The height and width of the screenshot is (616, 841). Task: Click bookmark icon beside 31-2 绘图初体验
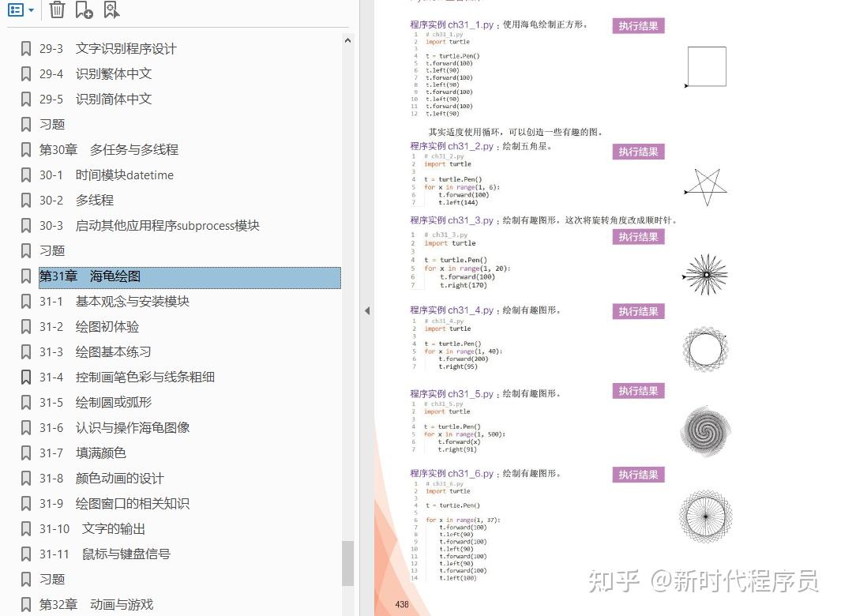(x=26, y=327)
